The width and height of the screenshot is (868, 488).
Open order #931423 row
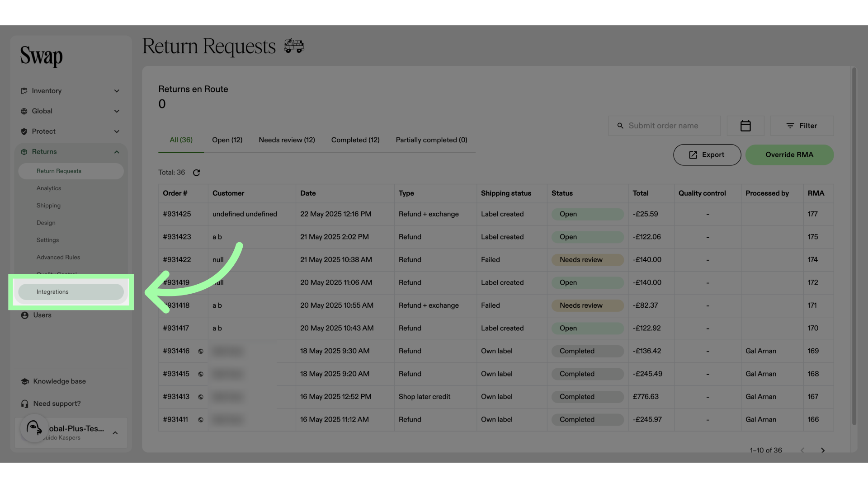click(x=495, y=237)
